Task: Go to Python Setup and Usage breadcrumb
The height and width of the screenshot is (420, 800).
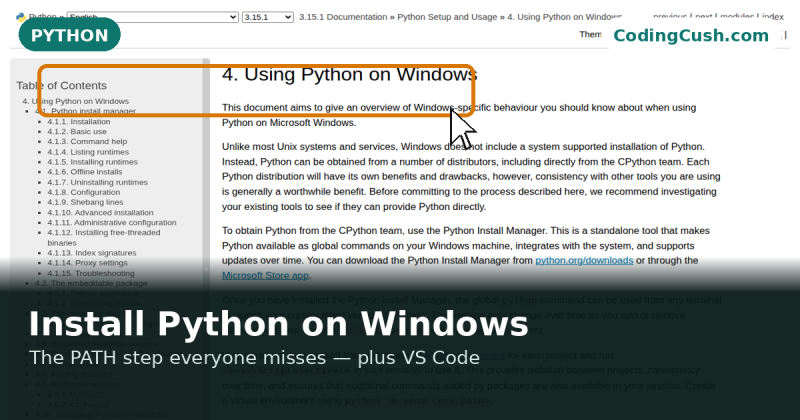Action: pos(447,17)
